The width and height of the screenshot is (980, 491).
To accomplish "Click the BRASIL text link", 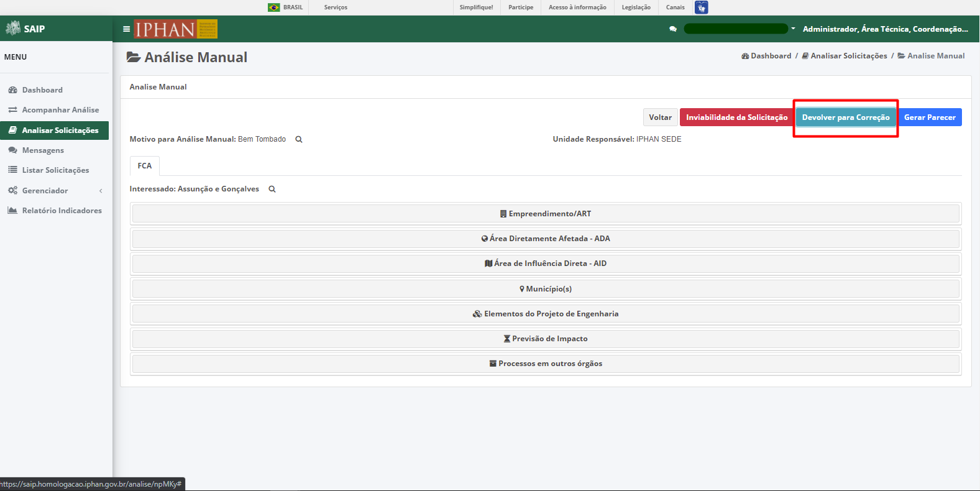I will tap(293, 7).
